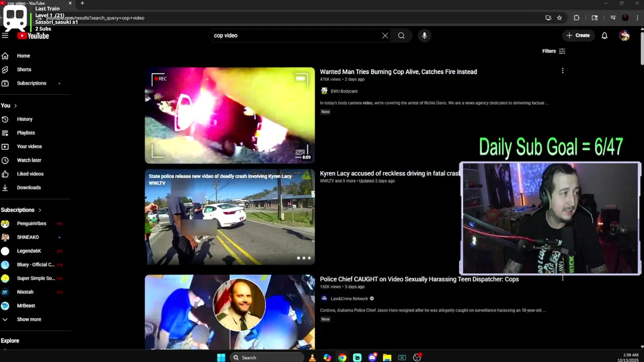
Task: Open Copilot from taskbar
Action: [x=327, y=357]
